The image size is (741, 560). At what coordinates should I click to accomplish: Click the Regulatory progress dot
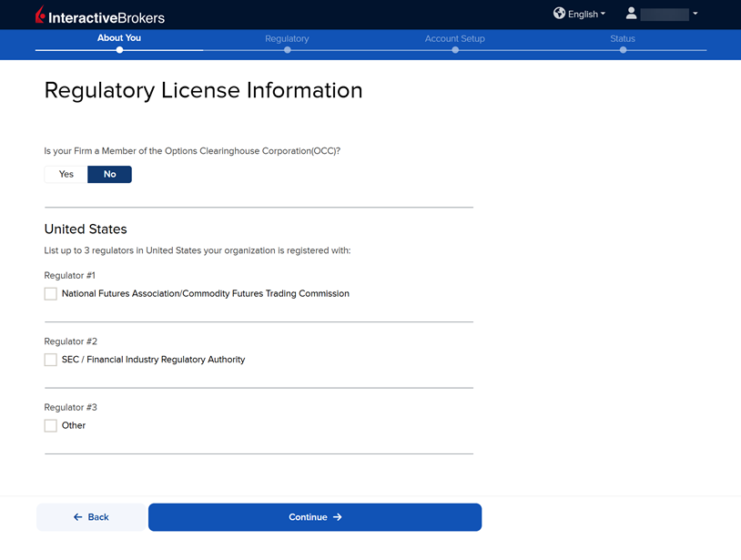coord(288,50)
